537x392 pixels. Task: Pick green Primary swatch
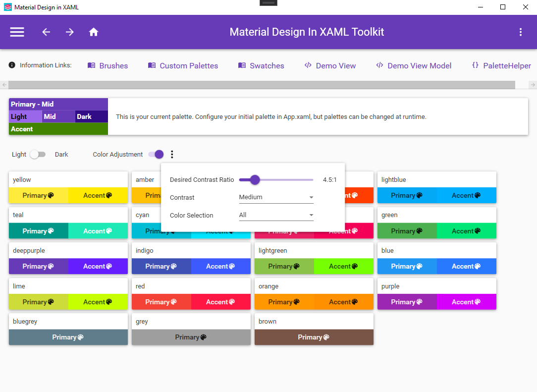407,231
